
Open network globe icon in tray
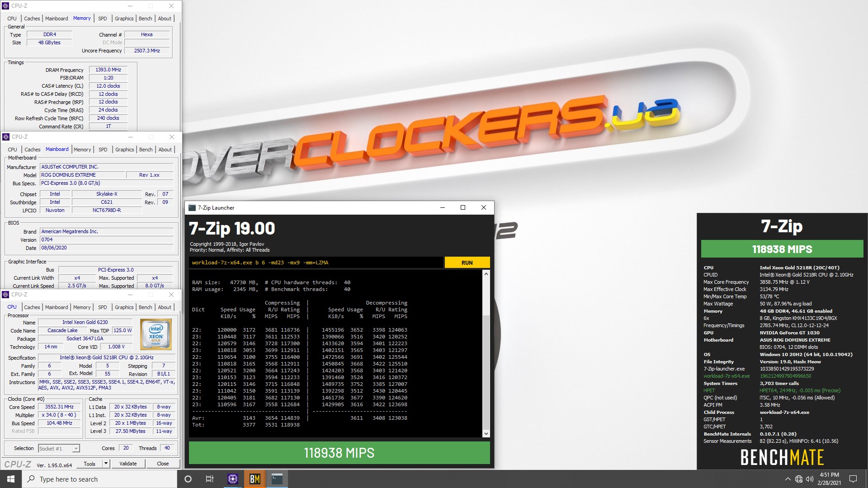[x=799, y=479]
